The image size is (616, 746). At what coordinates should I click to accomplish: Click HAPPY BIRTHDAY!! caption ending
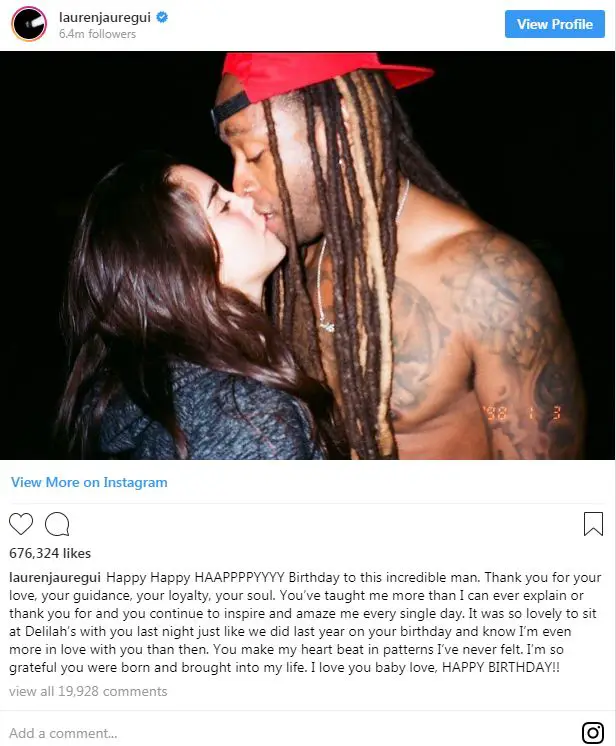pyautogui.click(x=501, y=667)
